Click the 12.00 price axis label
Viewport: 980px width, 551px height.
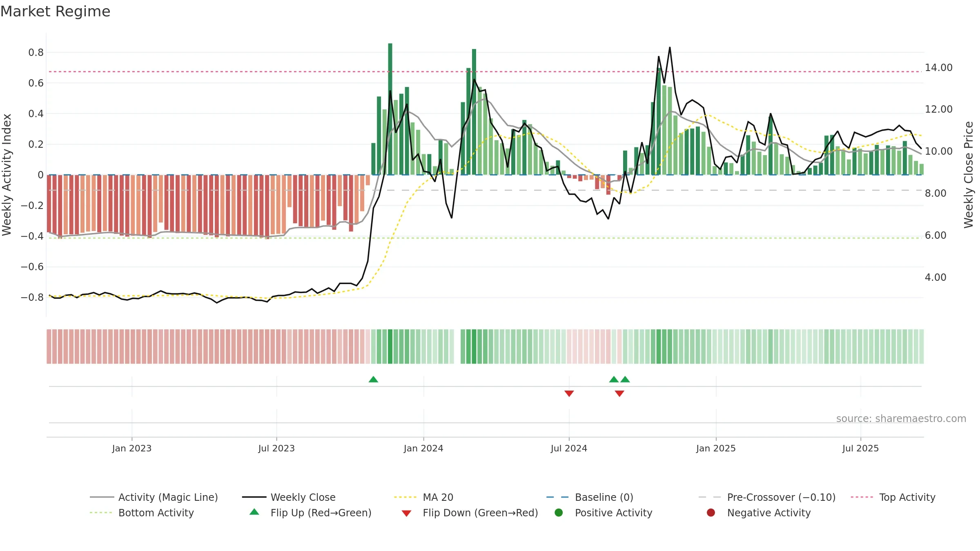pyautogui.click(x=938, y=109)
